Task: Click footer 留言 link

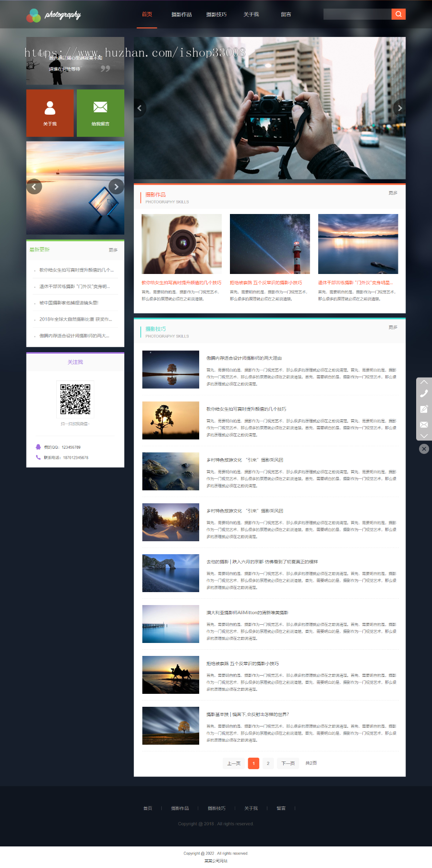Action: tap(281, 808)
